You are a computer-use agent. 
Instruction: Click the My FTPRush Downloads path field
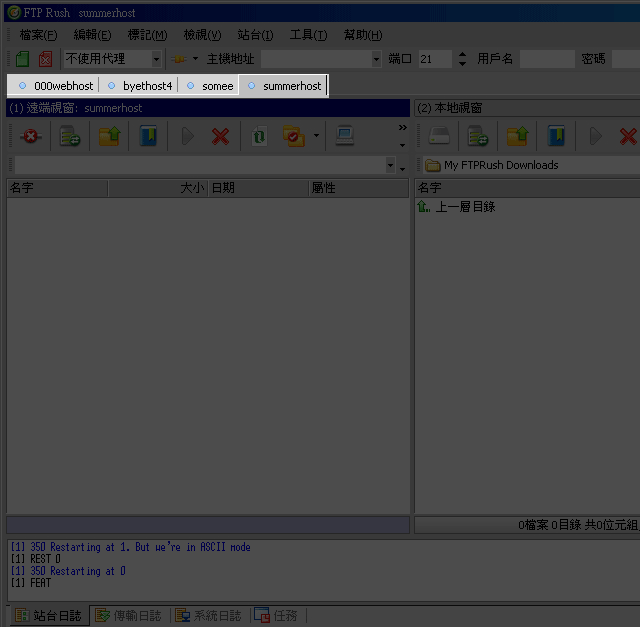pos(531,165)
